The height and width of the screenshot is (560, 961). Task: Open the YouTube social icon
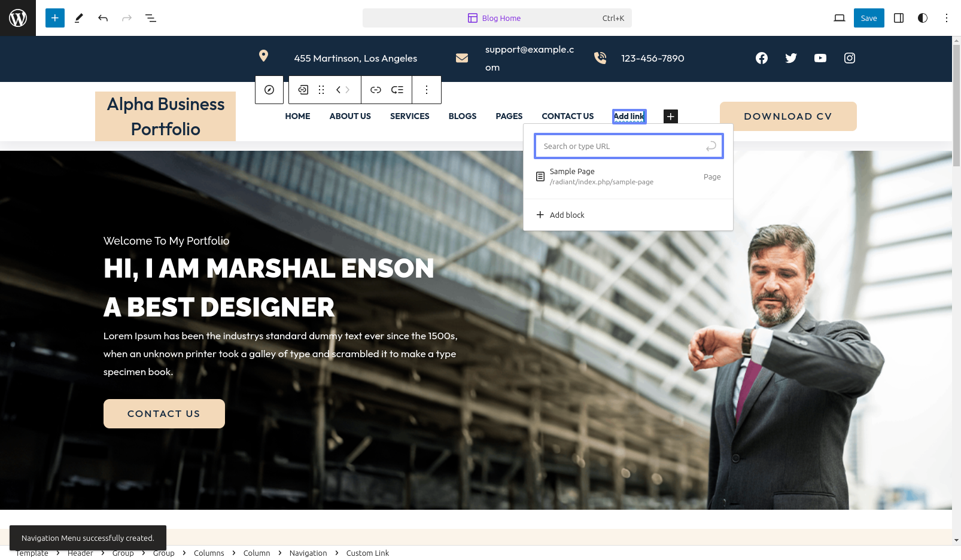(x=820, y=58)
